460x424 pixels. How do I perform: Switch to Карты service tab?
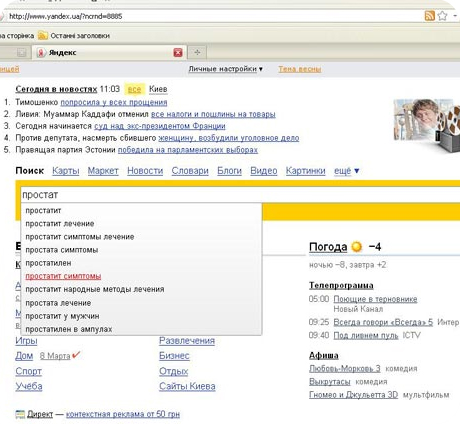(x=66, y=171)
